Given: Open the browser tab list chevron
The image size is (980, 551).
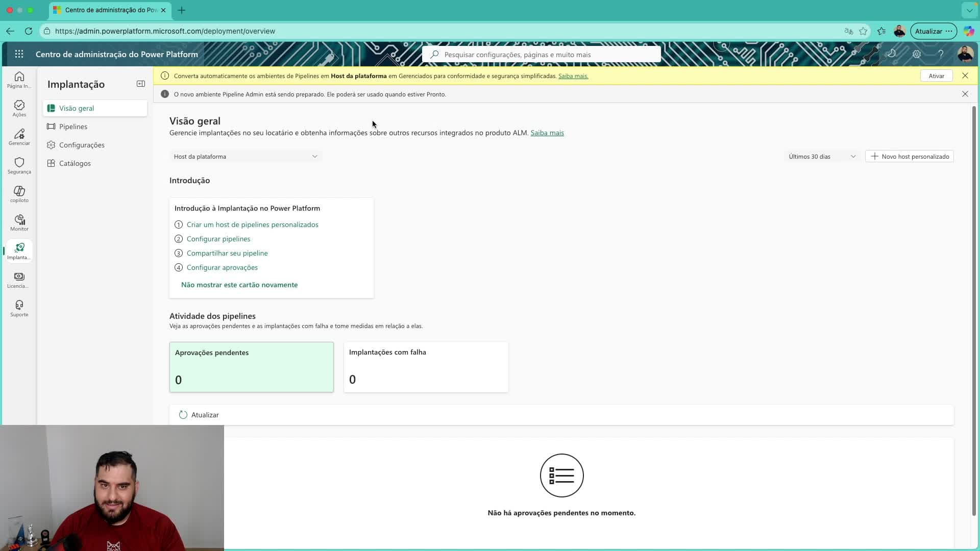Looking at the screenshot, I should [x=969, y=10].
